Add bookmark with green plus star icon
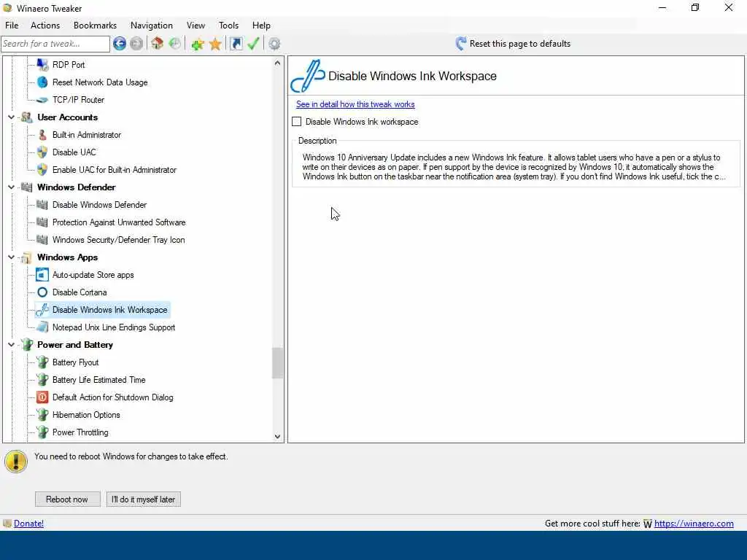The width and height of the screenshot is (747, 560). [x=197, y=44]
